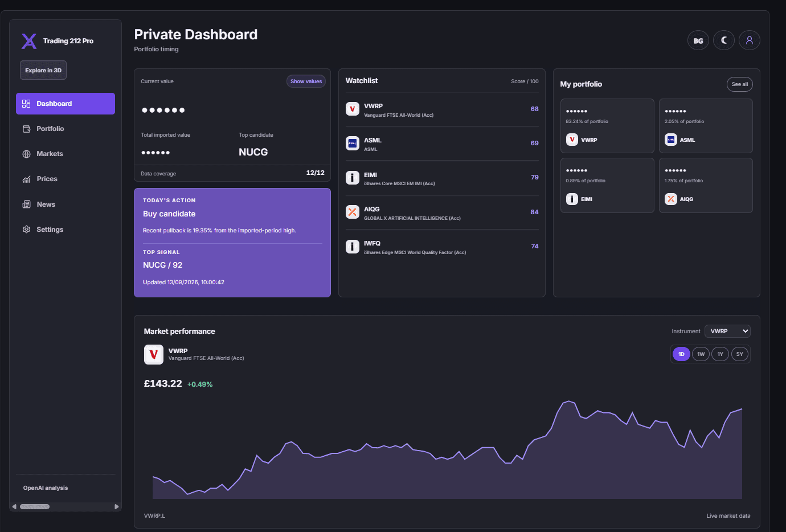Screen dimensions: 786x532
Task: Click the VWRP logo in Watchlist
Action: click(353, 109)
